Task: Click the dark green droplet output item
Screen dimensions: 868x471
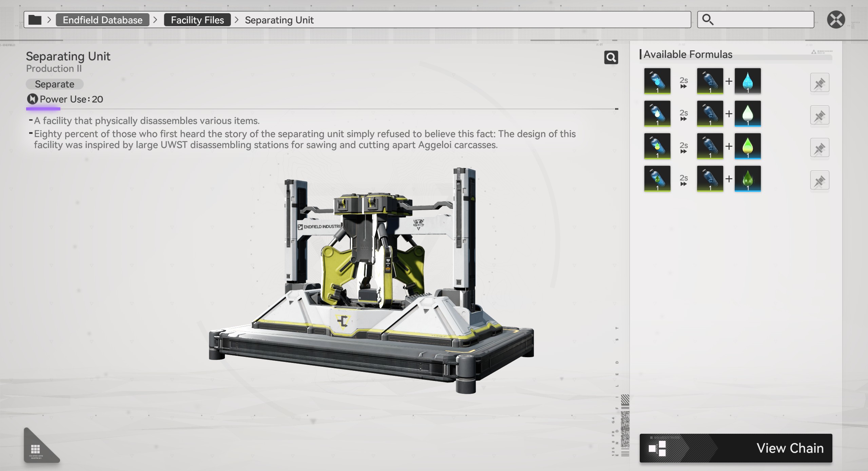Action: pyautogui.click(x=747, y=179)
